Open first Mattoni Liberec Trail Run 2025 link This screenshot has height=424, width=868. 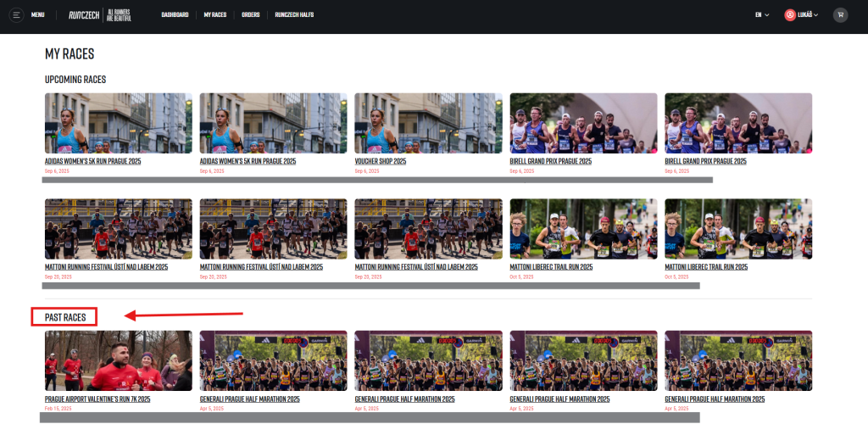click(551, 267)
